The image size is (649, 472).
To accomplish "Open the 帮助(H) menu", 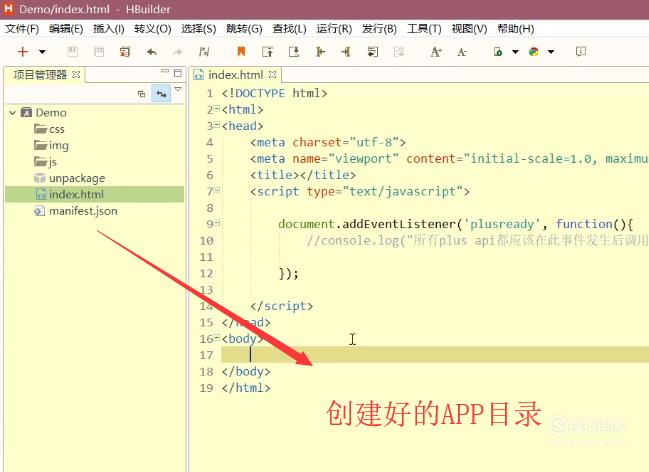I will point(516,29).
